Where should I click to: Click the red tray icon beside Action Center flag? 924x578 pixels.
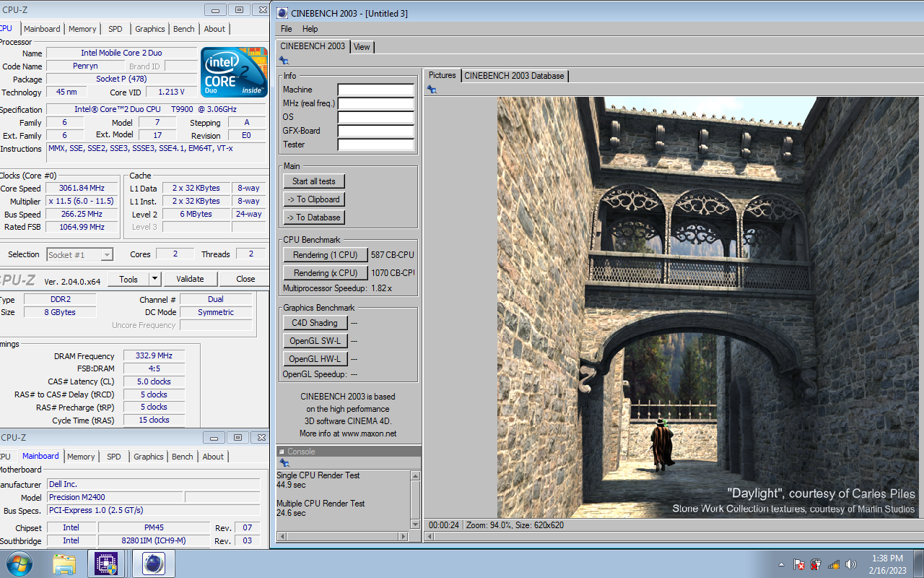[x=816, y=564]
